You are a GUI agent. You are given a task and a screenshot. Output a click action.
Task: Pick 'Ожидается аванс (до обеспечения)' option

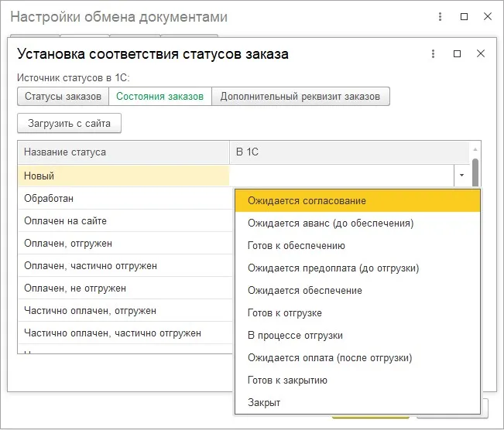coord(330,224)
